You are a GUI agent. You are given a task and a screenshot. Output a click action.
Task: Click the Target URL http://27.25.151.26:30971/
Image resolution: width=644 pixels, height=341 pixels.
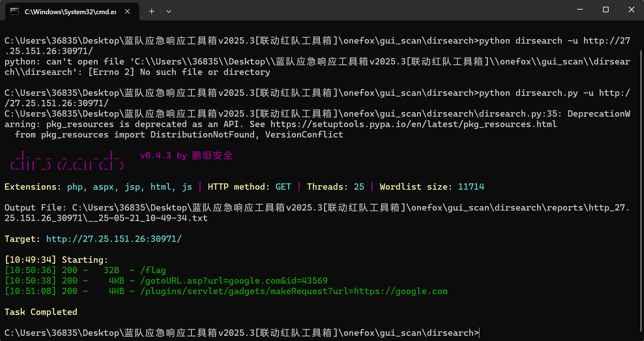coord(114,239)
